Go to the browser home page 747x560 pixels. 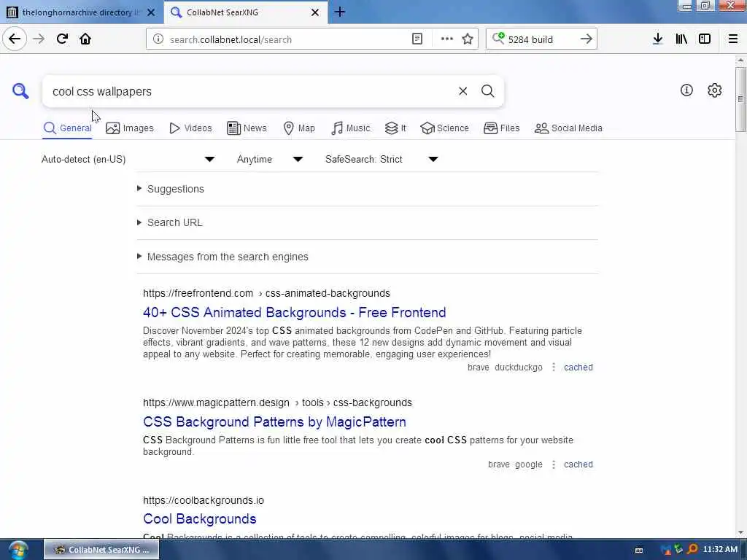coord(85,39)
